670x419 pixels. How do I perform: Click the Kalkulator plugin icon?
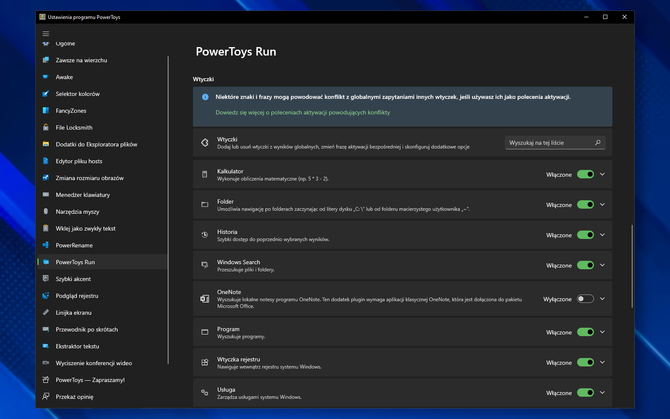(x=205, y=174)
